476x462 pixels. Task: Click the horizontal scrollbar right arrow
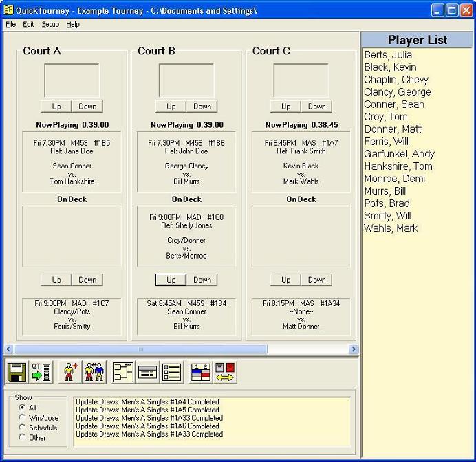tap(354, 349)
